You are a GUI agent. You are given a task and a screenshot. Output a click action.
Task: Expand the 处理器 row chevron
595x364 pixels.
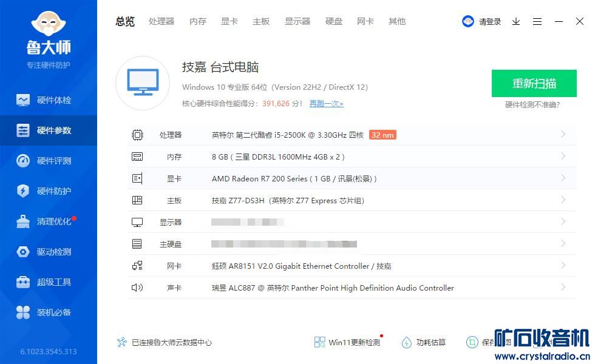pyautogui.click(x=563, y=134)
